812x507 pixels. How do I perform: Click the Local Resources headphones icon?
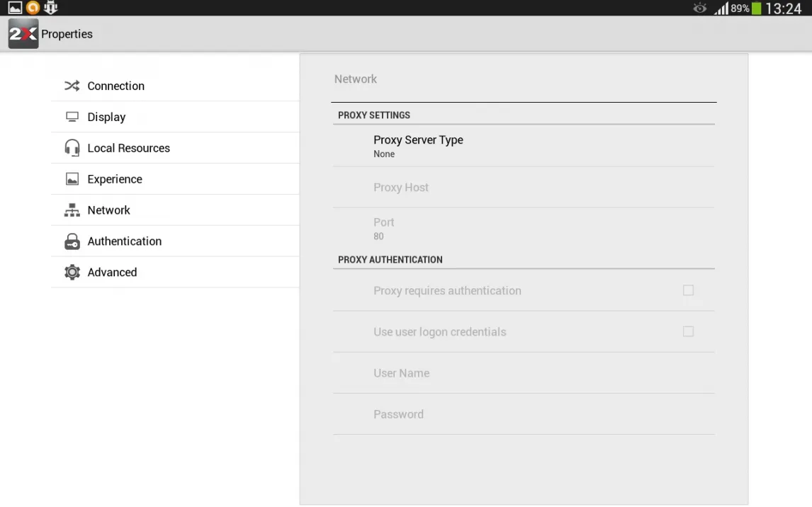click(72, 148)
